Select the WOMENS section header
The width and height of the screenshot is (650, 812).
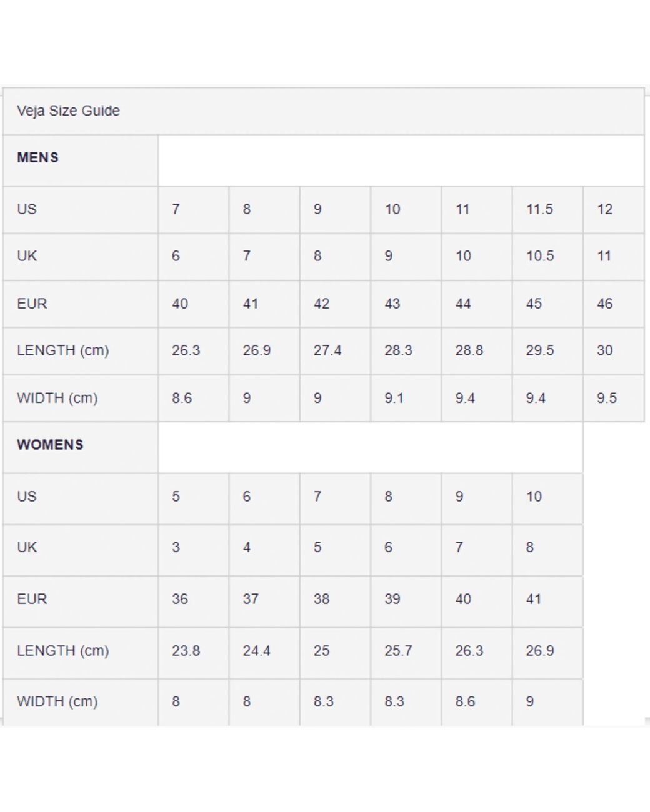50,445
